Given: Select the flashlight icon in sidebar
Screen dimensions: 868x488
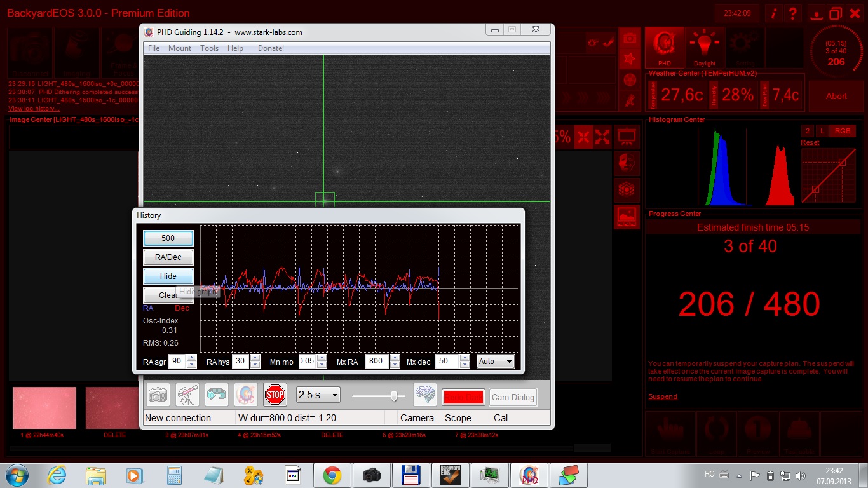Looking at the screenshot, I should click(630, 100).
